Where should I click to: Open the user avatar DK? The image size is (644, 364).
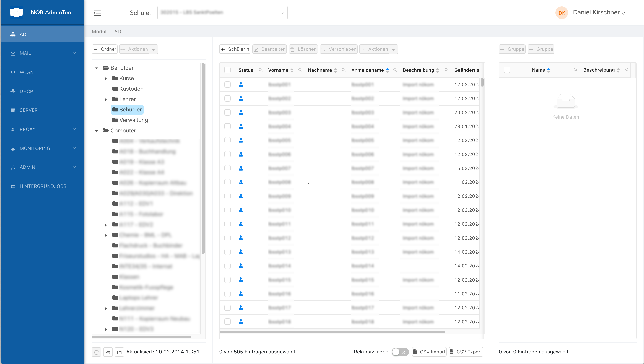coord(562,13)
